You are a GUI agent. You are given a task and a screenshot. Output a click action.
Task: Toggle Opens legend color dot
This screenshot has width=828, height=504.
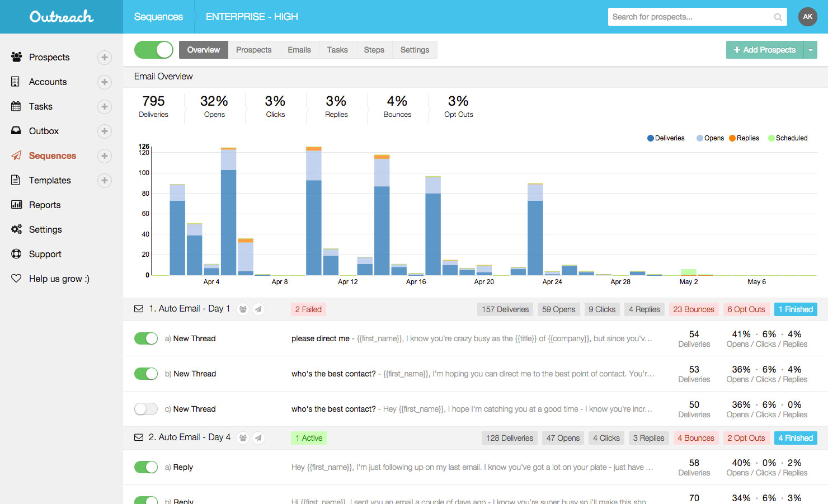(700, 138)
